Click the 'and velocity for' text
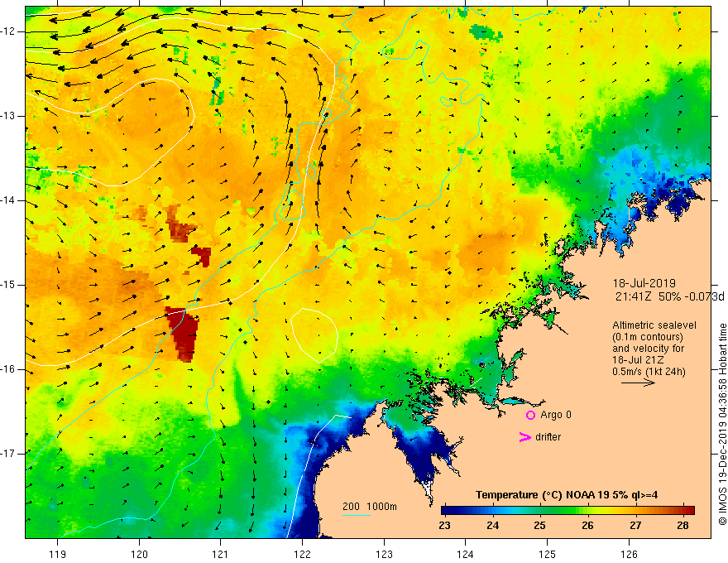The width and height of the screenshot is (728, 563). (648, 349)
